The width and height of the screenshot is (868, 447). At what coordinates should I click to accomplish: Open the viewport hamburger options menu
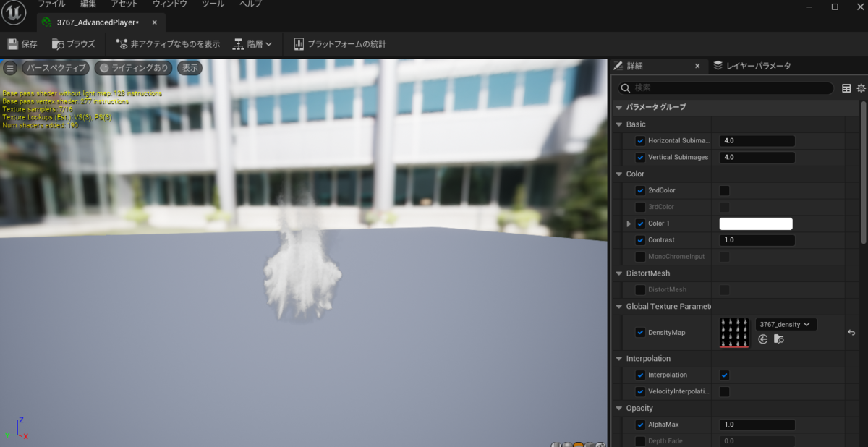tap(9, 68)
